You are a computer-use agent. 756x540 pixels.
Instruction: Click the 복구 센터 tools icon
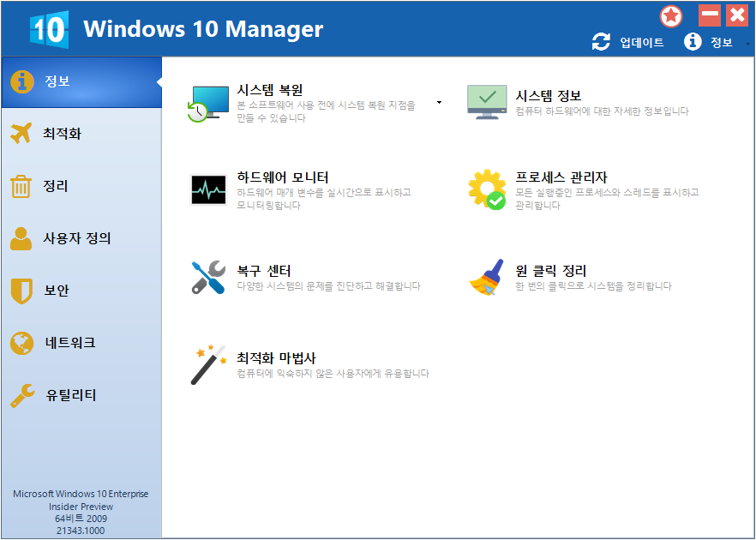208,277
